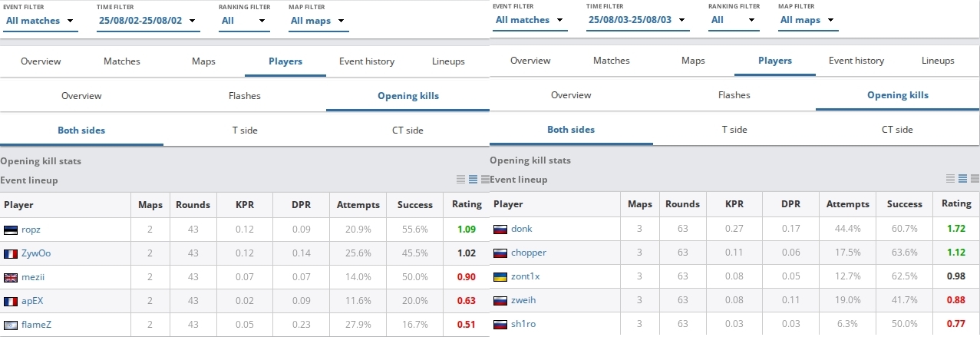The width and height of the screenshot is (980, 337).
Task: Click the Russian flag beside donk
Action: coord(500,229)
